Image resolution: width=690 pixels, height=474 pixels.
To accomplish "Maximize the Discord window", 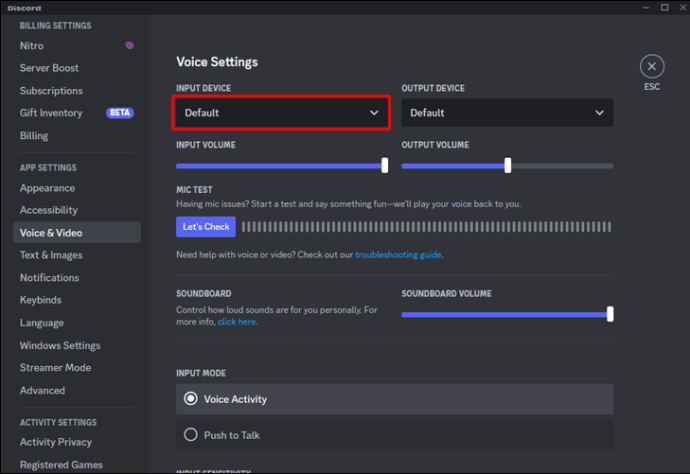I will coord(664,7).
